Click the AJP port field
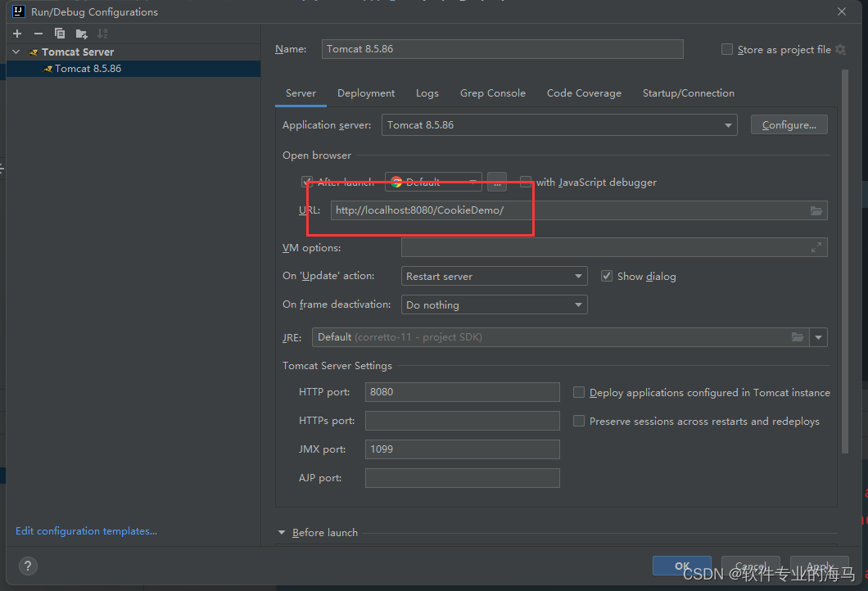Screen dimensions: 868x591 (462, 478)
